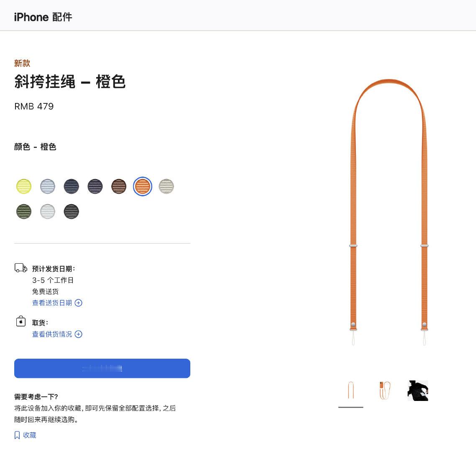Pick the brown strap color swatch

click(x=119, y=186)
